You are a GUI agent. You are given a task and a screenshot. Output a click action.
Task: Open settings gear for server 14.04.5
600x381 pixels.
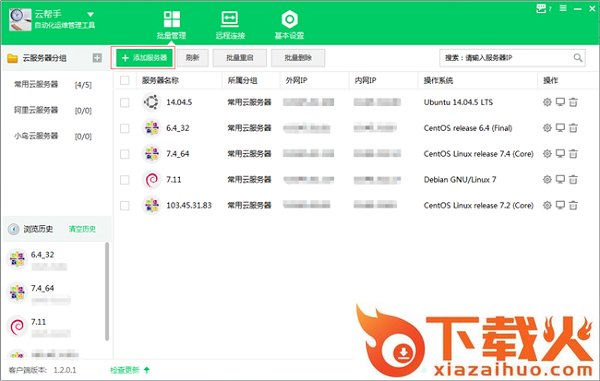coord(547,102)
